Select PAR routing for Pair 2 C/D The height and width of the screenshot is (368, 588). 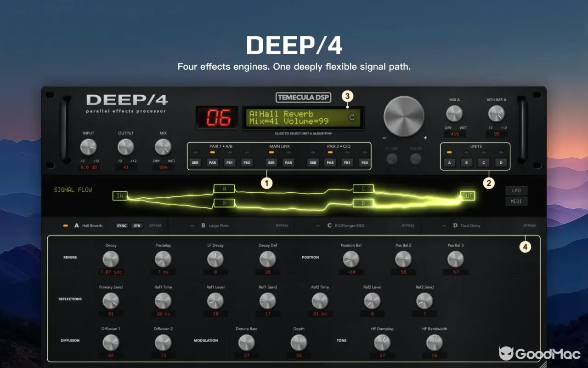coord(330,162)
